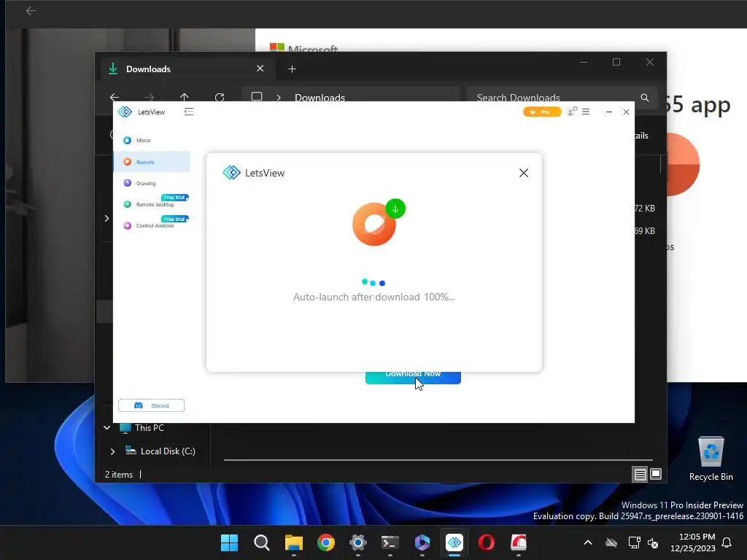Click the Remote orange circle icon
Screen dimensions: 747x560
pyautogui.click(x=127, y=162)
